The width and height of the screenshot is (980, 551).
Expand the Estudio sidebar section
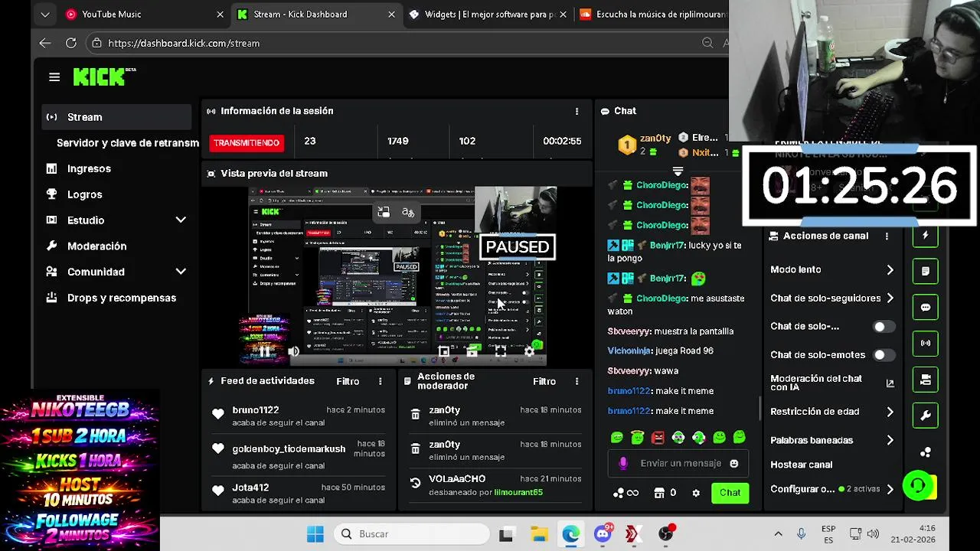tap(181, 220)
